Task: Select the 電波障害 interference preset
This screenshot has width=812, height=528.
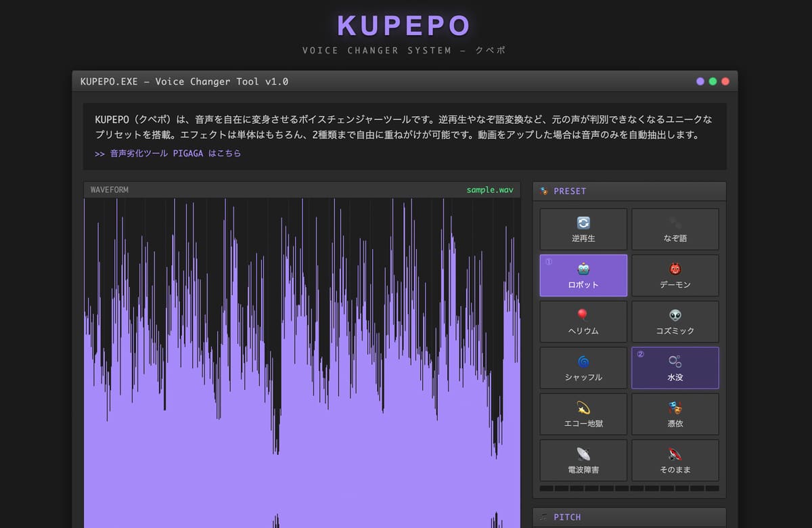Action: 583,460
